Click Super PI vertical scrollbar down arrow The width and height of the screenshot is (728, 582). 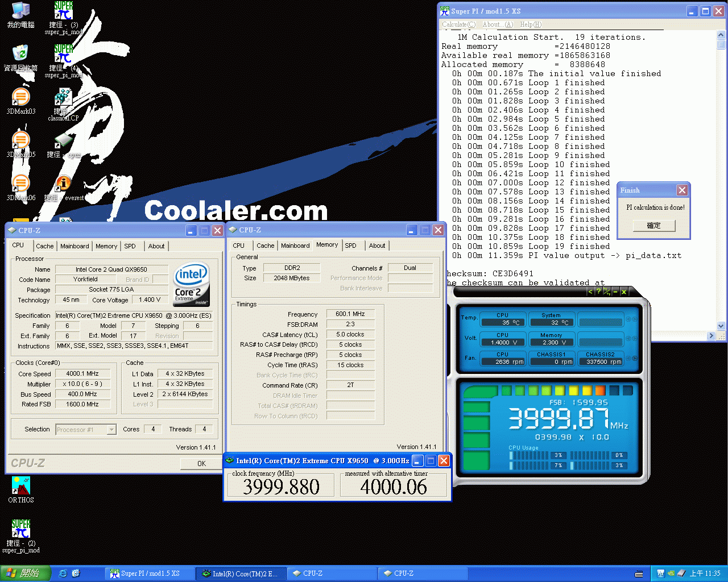721,326
